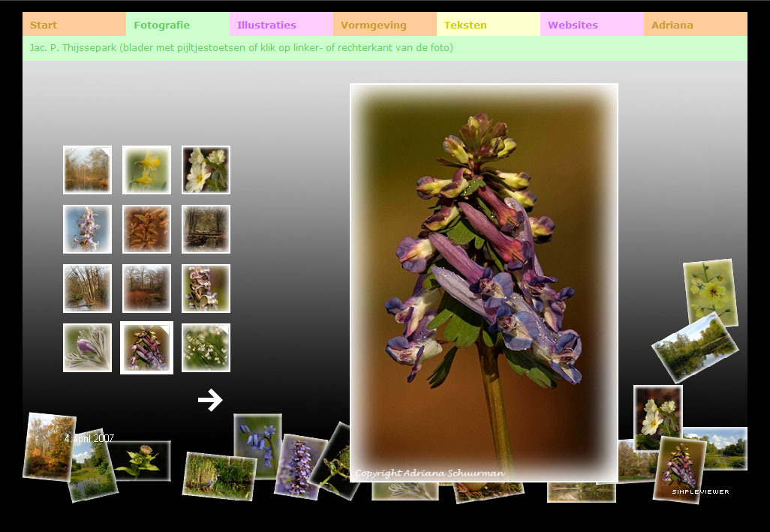Image resolution: width=770 pixels, height=532 pixels.
Task: Open the bare leaning trees thumbnail
Action: tap(87, 289)
